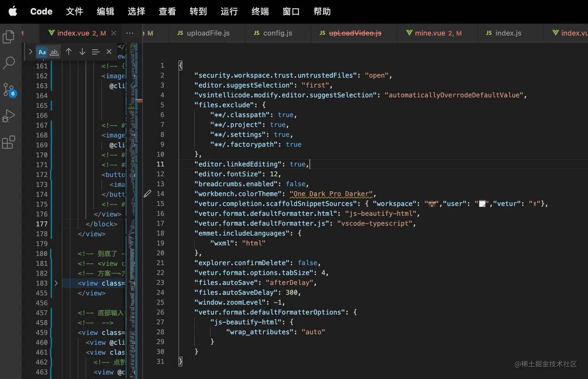Click the "files.exclude" setting key
The image size is (588, 379).
[x=224, y=105]
